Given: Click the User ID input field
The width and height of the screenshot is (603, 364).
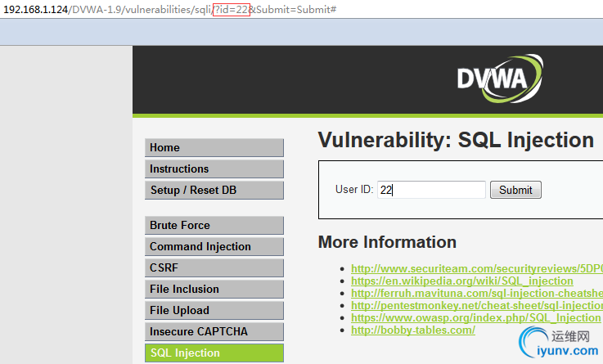Looking at the screenshot, I should tap(431, 190).
